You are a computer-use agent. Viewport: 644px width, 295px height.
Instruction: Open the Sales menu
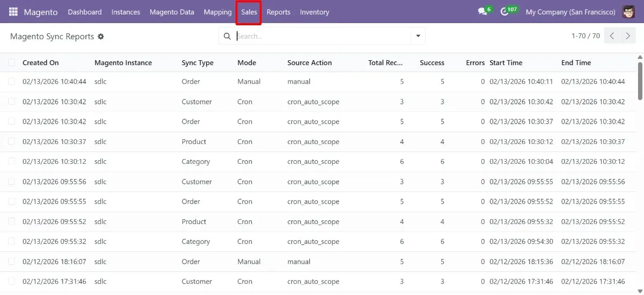[x=249, y=12]
